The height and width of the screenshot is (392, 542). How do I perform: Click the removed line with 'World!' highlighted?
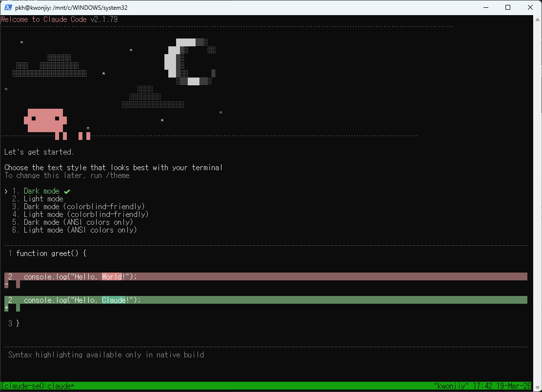266,276
